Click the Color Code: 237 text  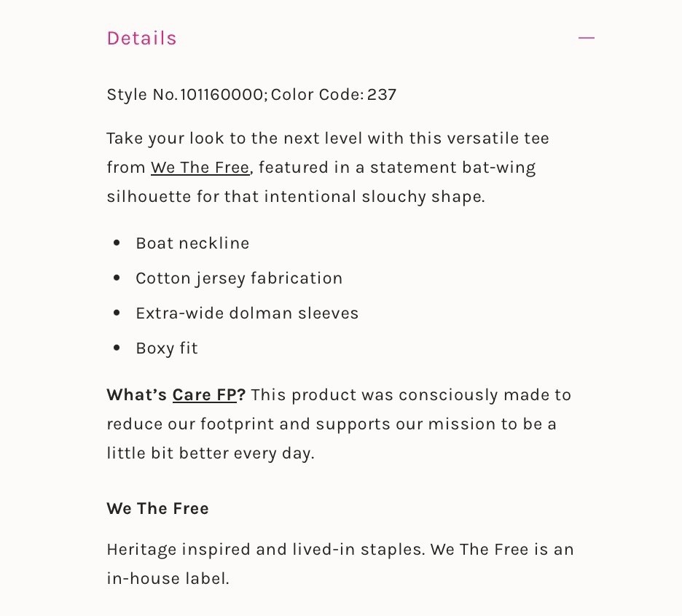(334, 95)
